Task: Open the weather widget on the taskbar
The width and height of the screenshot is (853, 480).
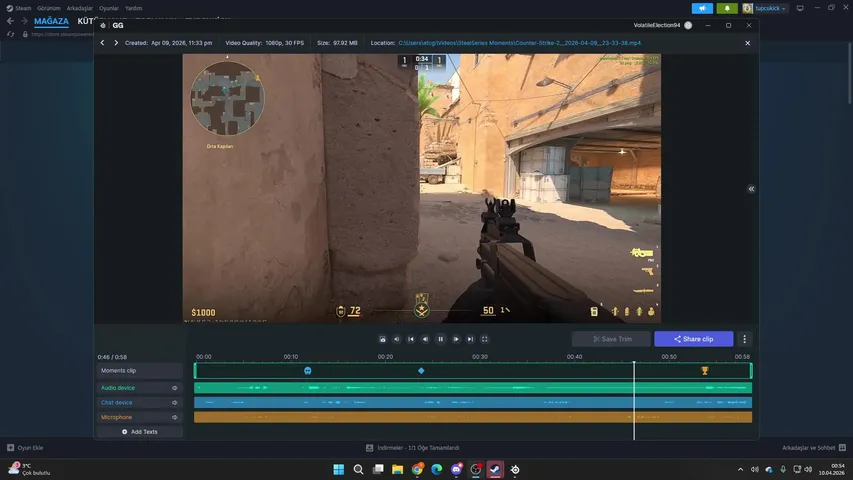Action: pos(29,469)
